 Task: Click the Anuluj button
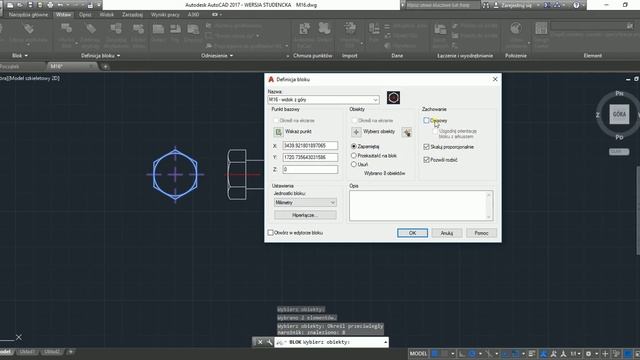tap(447, 233)
